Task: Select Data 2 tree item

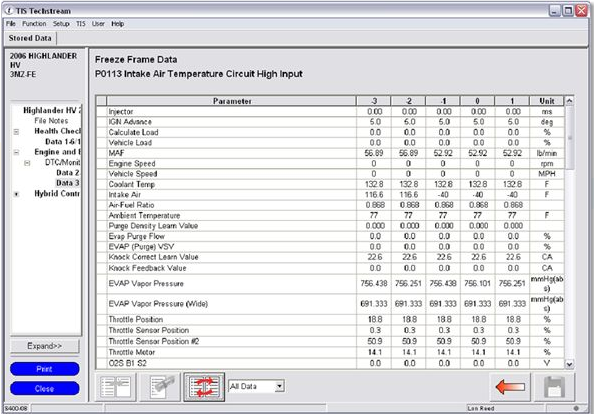Action: click(x=68, y=173)
